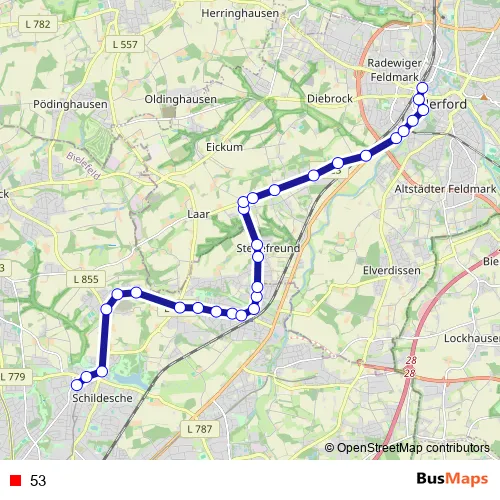This screenshot has height=500, width=500.
Task: Select the southwestern terminus stop above Schildesche
Action: [x=77, y=385]
